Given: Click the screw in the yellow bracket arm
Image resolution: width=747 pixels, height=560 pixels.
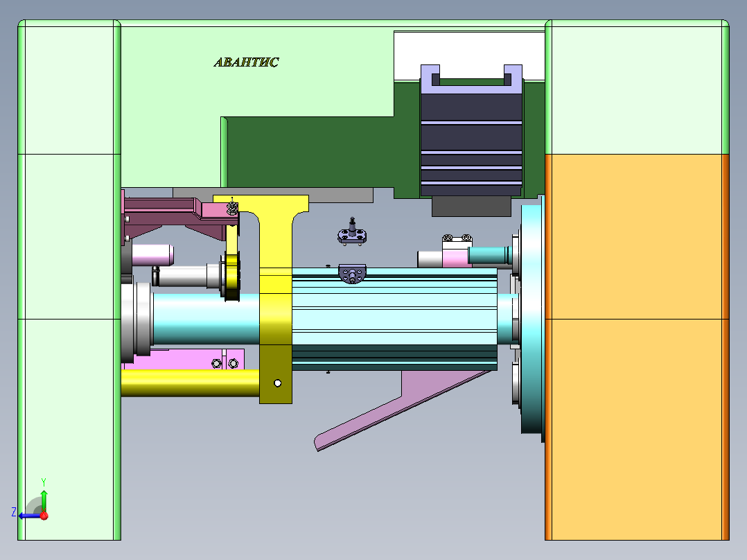Looking at the screenshot, I should (231, 208).
